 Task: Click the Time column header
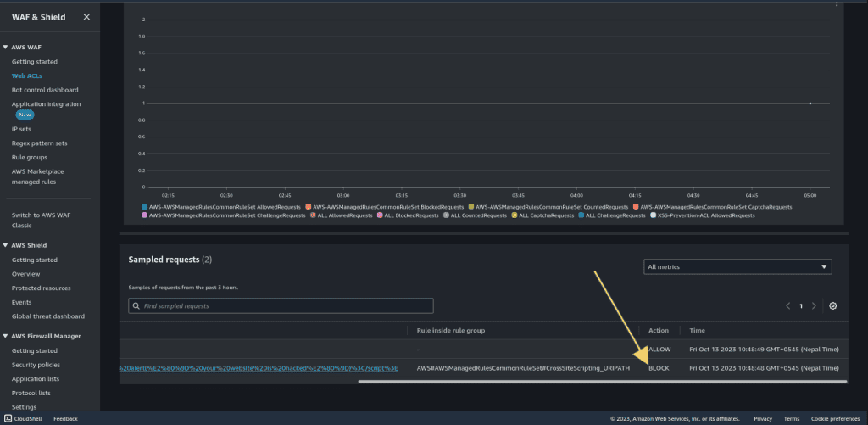(697, 330)
